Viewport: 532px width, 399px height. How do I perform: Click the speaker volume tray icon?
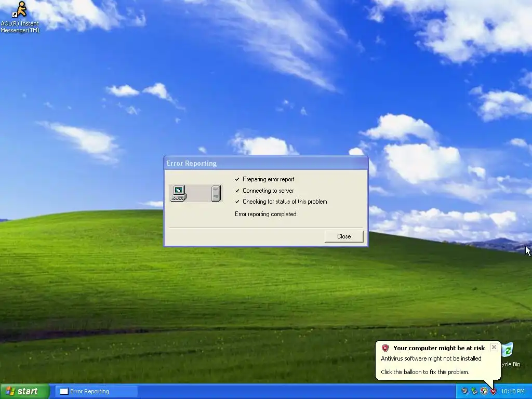click(465, 391)
